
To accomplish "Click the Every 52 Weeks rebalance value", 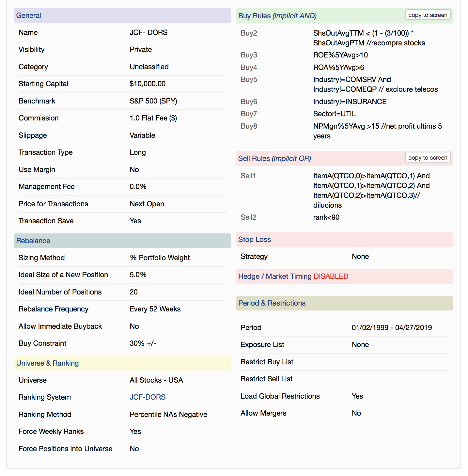I will click(x=155, y=309).
